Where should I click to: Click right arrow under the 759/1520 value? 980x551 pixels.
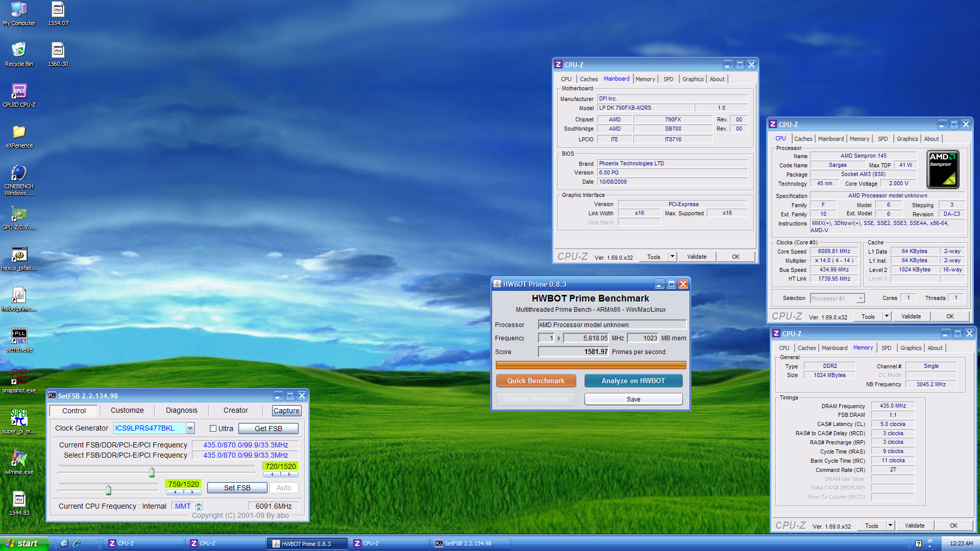coord(192,492)
